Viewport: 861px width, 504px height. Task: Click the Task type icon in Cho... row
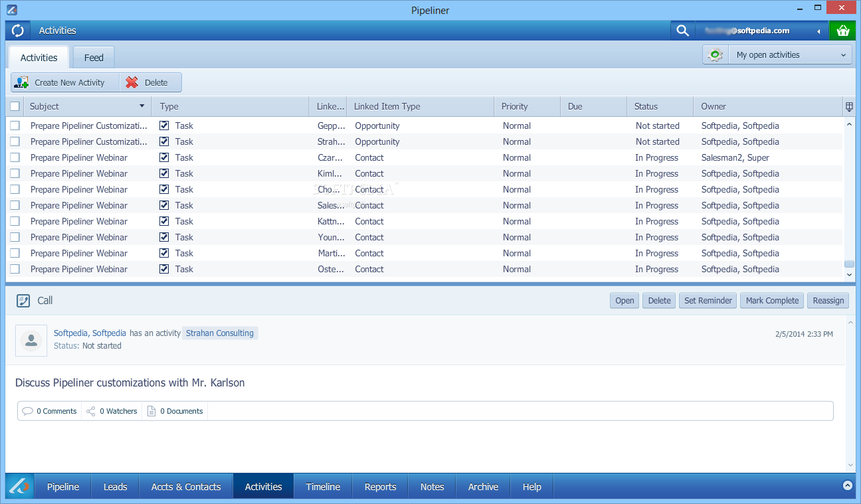click(x=164, y=189)
